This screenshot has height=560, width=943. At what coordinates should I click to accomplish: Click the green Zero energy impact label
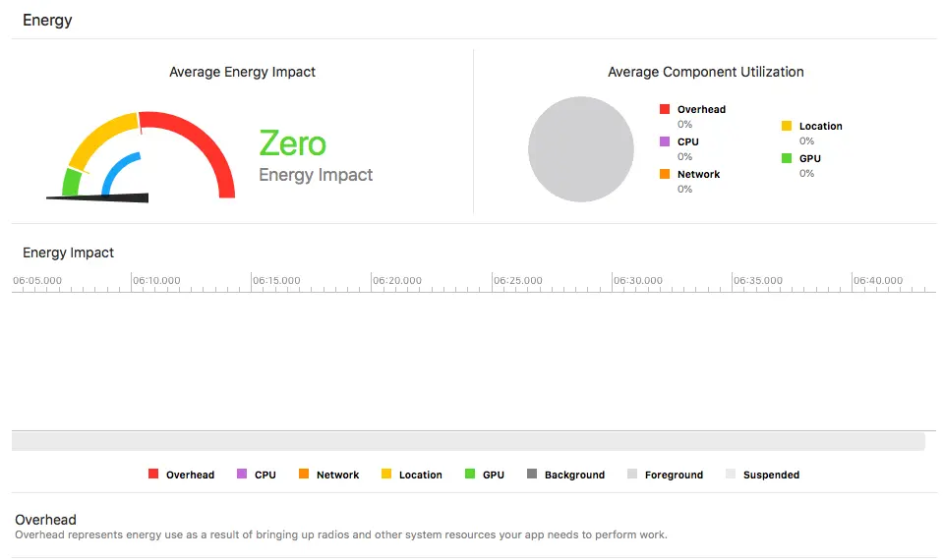(x=292, y=143)
